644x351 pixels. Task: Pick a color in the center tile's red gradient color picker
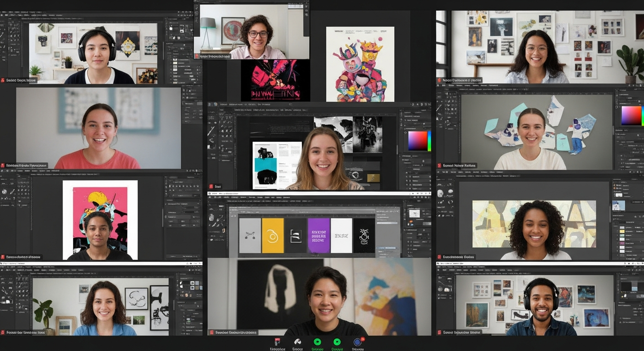tap(416, 141)
